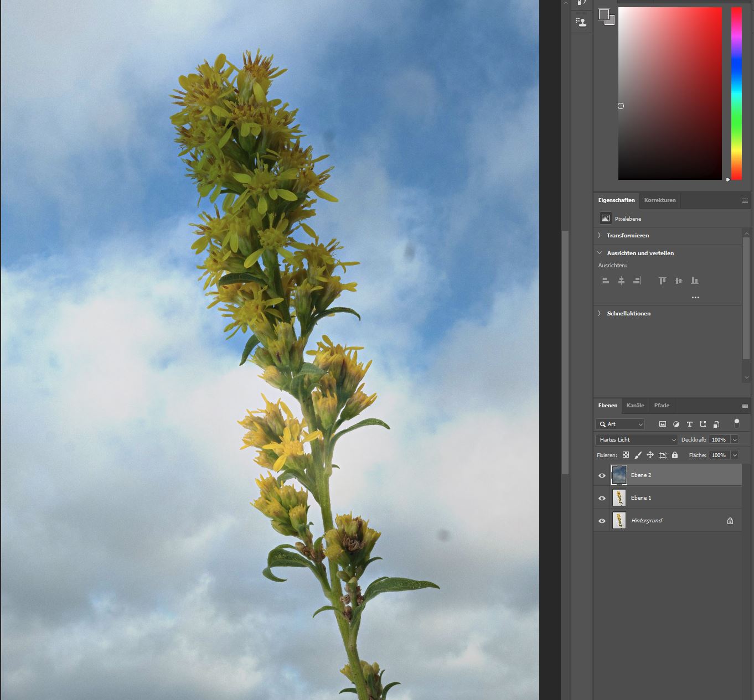
Task: Click the Ebene 1 layer thumbnail
Action: coord(619,498)
